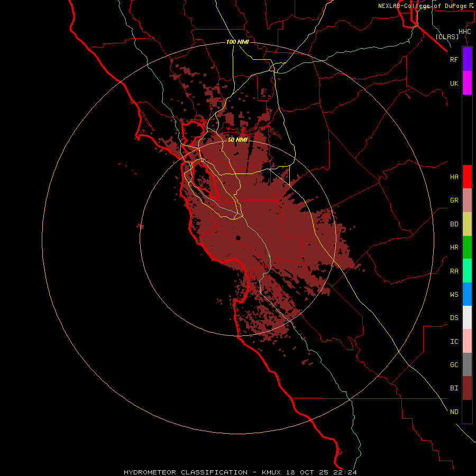
Task: Click the yellow BD legend color swatch
Action: (x=467, y=224)
